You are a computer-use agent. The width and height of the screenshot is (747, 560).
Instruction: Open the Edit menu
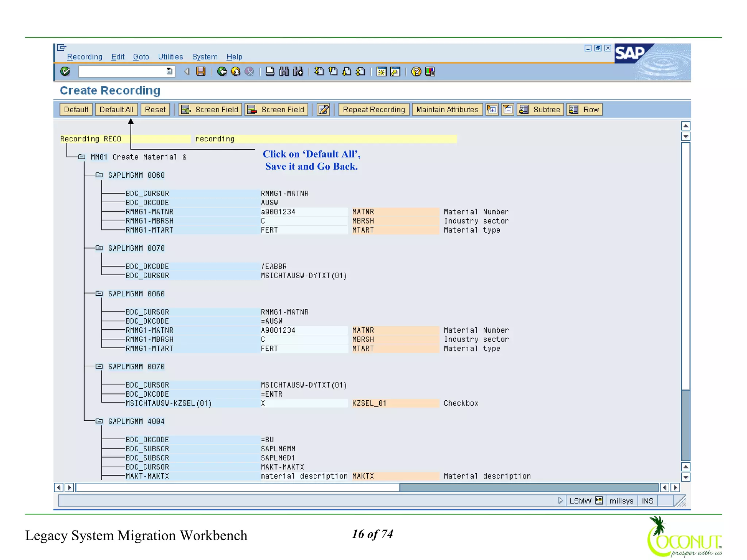[x=118, y=57]
